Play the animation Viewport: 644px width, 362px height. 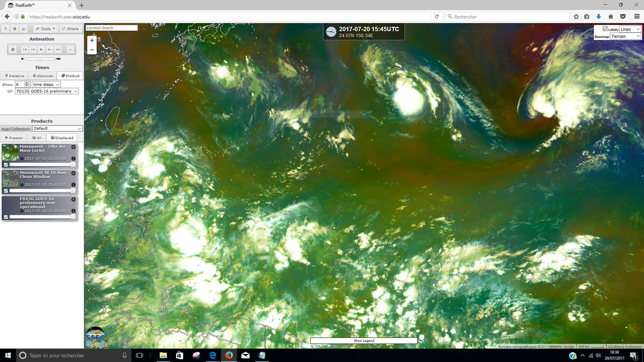click(x=41, y=49)
